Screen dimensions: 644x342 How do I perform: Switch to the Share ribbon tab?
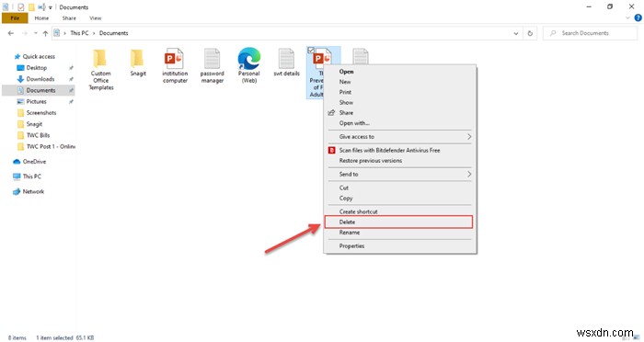pos(69,18)
